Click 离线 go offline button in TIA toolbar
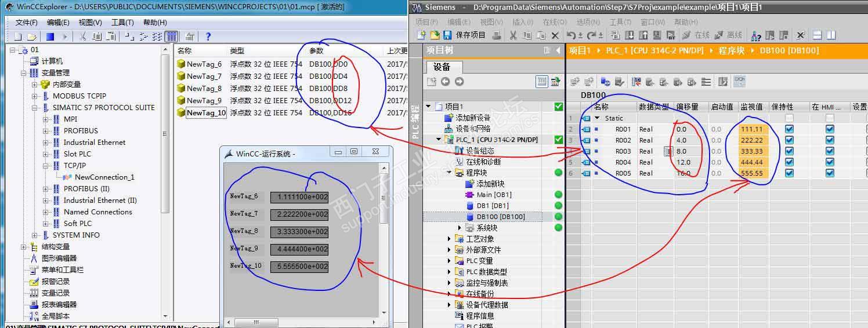This screenshot has width=868, height=328. pyautogui.click(x=728, y=35)
